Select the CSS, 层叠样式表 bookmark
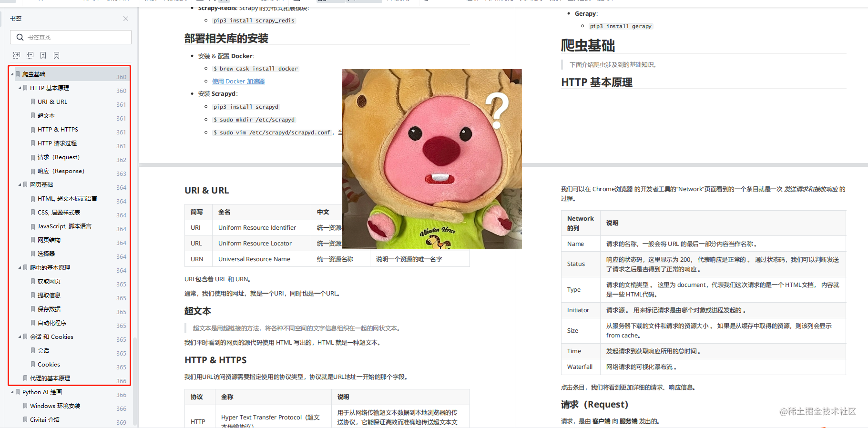The height and width of the screenshot is (428, 868). tap(59, 212)
